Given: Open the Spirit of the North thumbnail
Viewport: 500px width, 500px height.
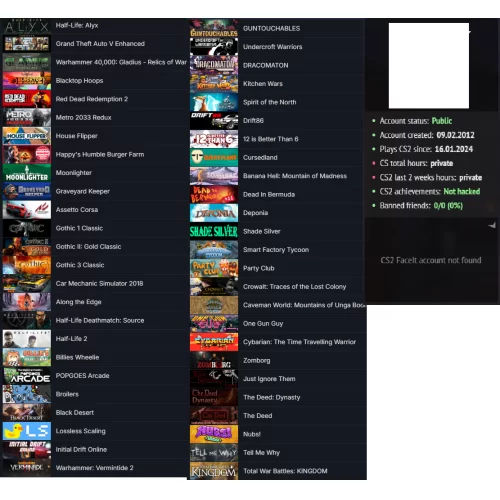Looking at the screenshot, I should click(x=214, y=102).
